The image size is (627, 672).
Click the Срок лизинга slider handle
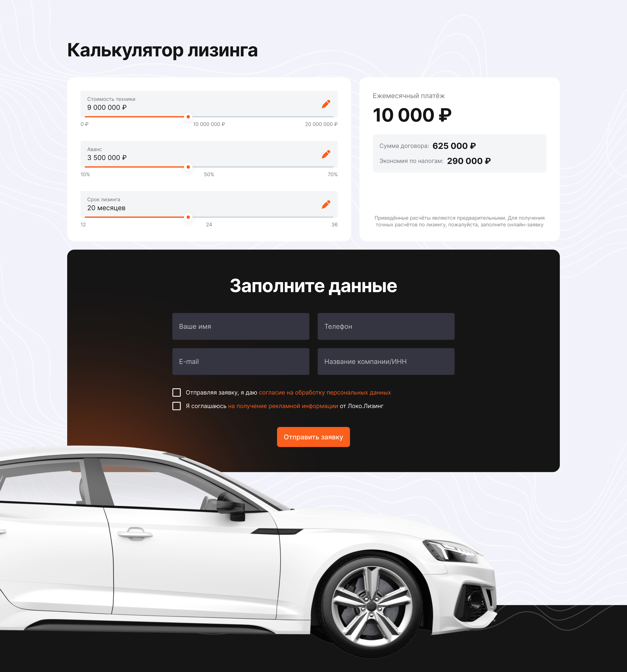pos(188,217)
